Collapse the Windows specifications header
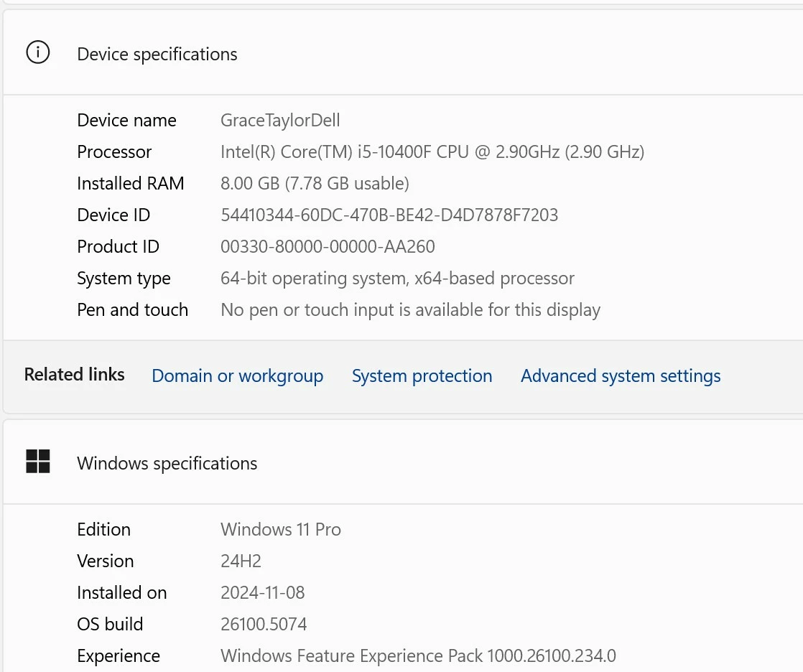This screenshot has height=672, width=803. tap(403, 462)
